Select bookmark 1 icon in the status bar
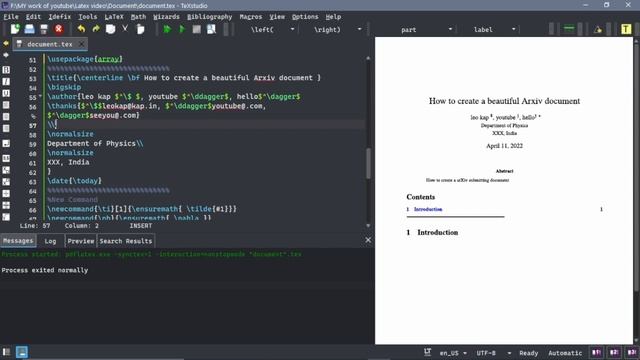Image resolution: width=640 pixels, height=360 pixels. (x=596, y=352)
